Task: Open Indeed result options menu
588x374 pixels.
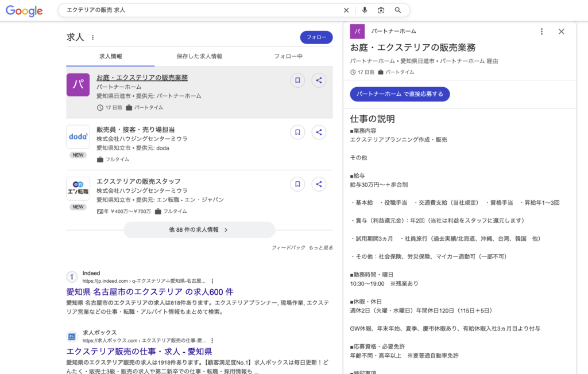Action: [x=212, y=281]
